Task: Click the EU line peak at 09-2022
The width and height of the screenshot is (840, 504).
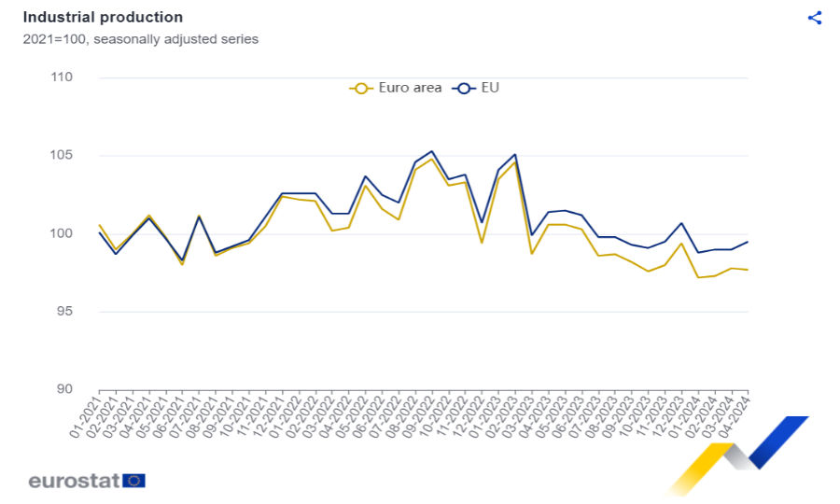Action: point(431,151)
